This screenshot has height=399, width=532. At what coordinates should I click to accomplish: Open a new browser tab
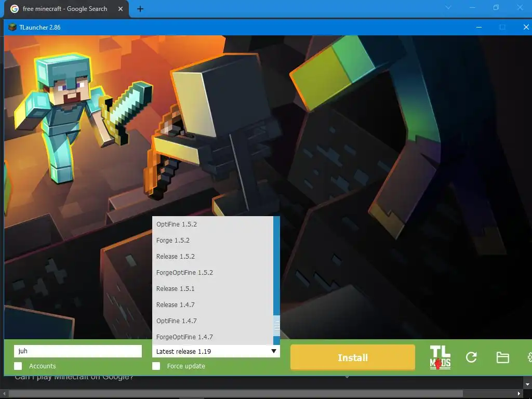click(140, 9)
